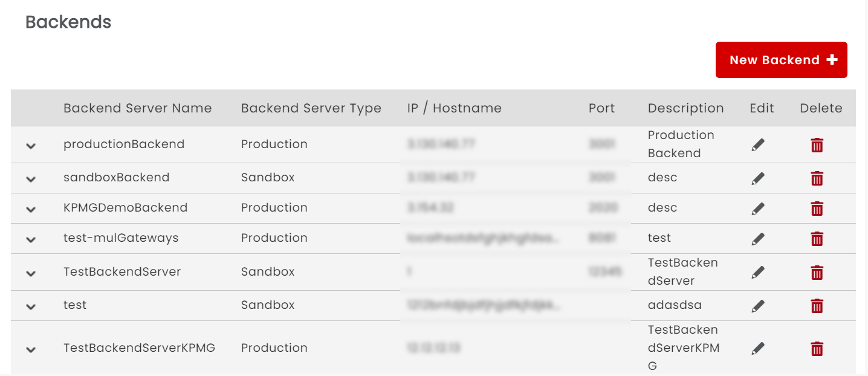Image resolution: width=868 pixels, height=376 pixels.
Task: Expand the productionBackend row
Action: pos(31,146)
